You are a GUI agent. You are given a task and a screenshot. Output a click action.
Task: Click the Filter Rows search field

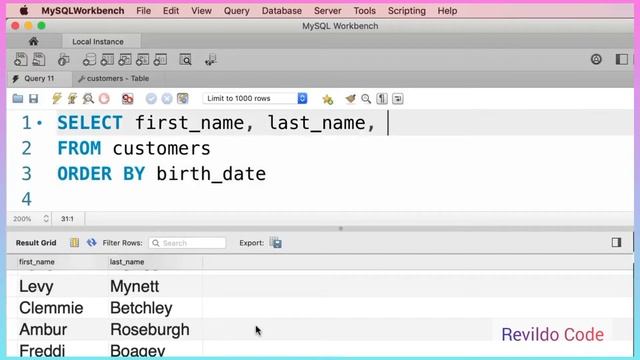click(187, 243)
